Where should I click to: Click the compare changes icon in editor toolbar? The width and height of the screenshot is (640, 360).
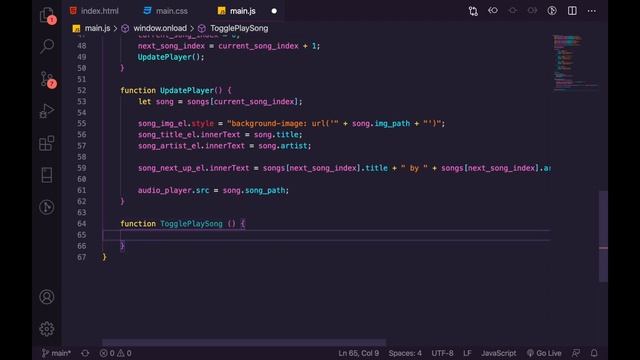point(473,11)
